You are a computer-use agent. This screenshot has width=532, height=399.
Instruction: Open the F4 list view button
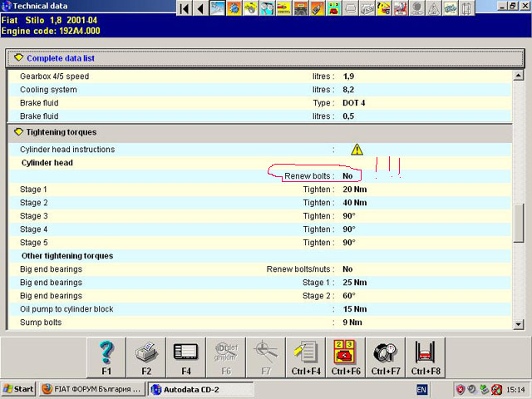(186, 357)
